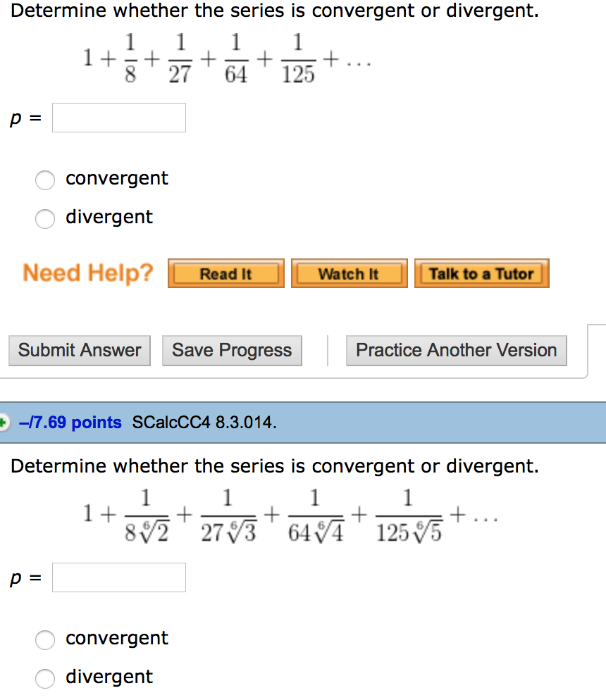The height and width of the screenshot is (700, 606).
Task: Click the second p value input box
Action: [118, 577]
